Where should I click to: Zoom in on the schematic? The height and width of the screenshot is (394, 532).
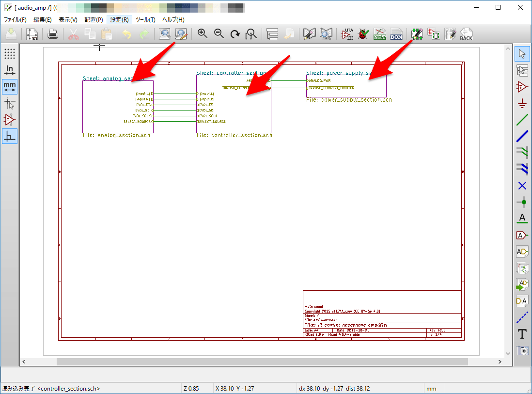202,34
